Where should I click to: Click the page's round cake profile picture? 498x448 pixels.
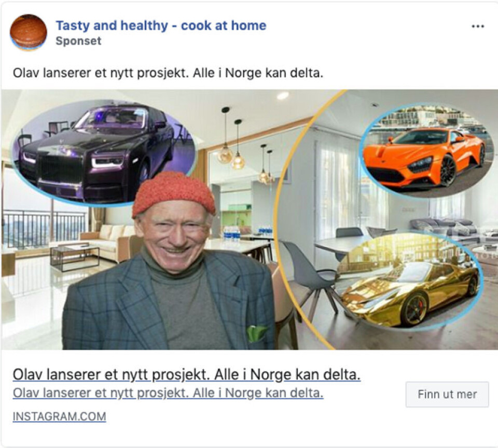point(28,32)
